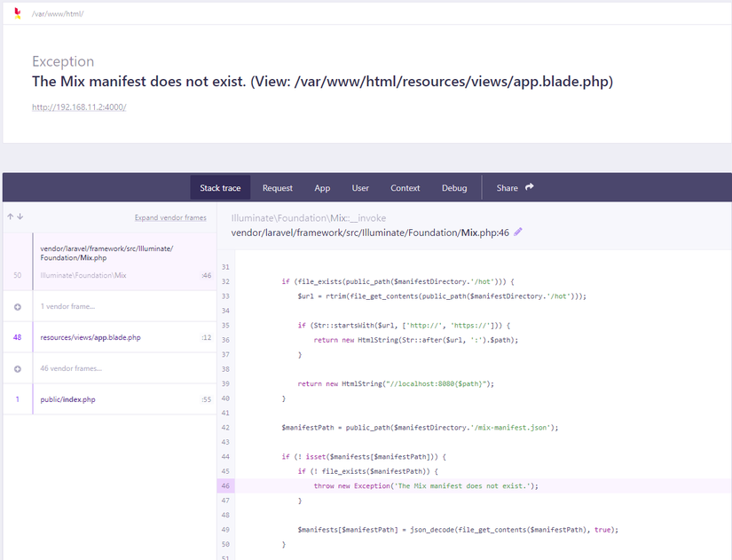732x560 pixels.
Task: Open the Debug tab
Action: 454,188
